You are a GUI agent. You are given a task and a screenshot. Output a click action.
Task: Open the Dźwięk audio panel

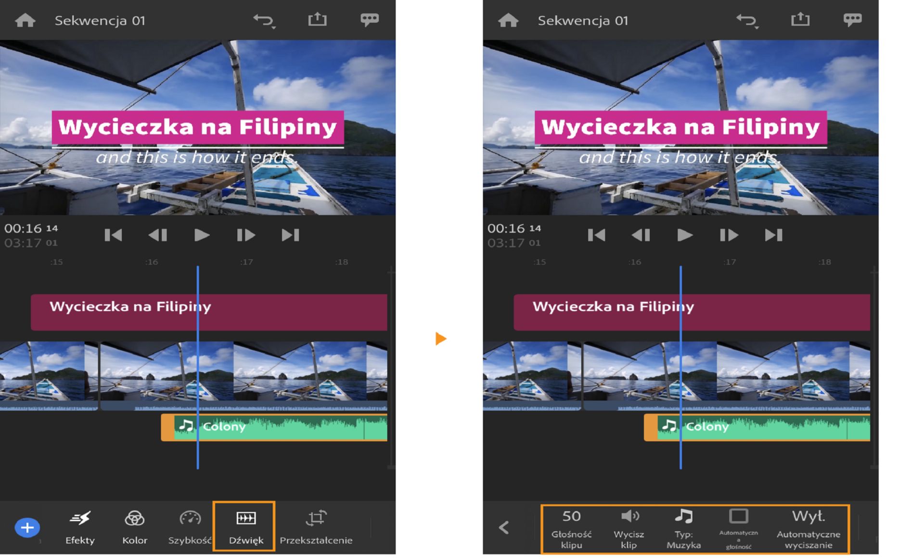(246, 527)
